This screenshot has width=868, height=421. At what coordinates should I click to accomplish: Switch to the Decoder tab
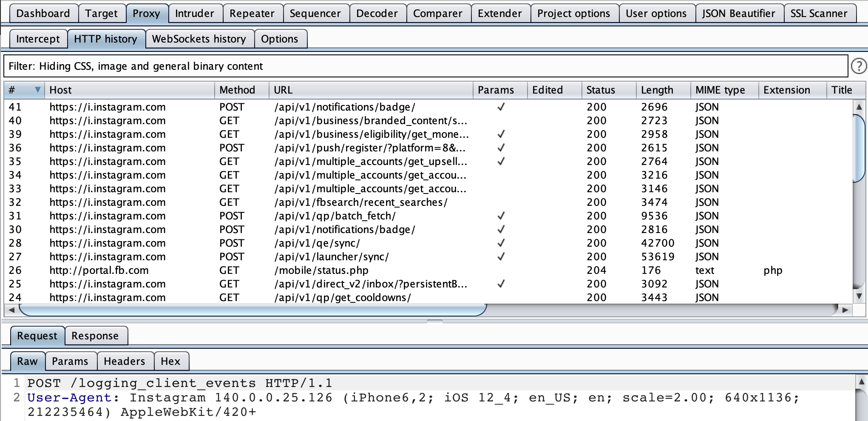click(377, 13)
